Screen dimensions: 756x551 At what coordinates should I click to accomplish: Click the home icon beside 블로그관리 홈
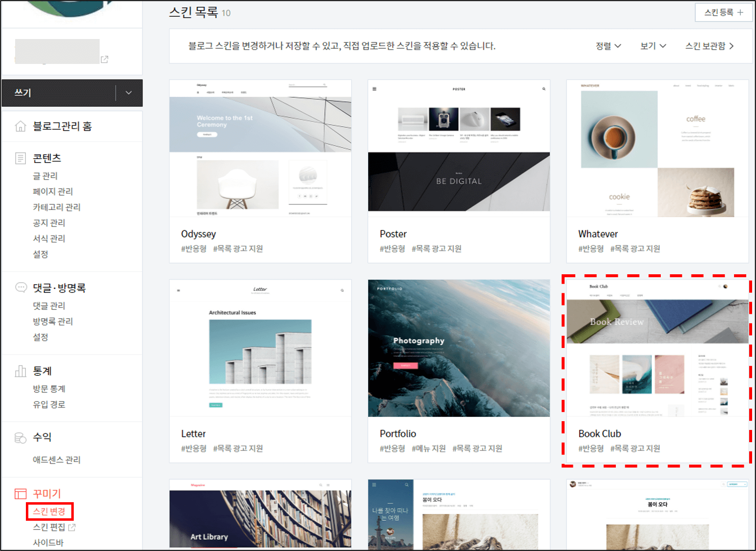[20, 125]
